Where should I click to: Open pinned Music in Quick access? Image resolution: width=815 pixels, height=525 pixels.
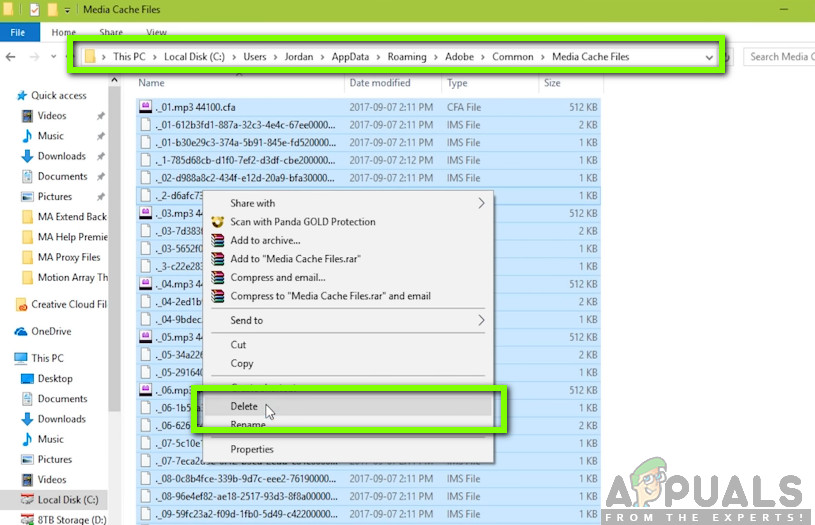(x=50, y=136)
